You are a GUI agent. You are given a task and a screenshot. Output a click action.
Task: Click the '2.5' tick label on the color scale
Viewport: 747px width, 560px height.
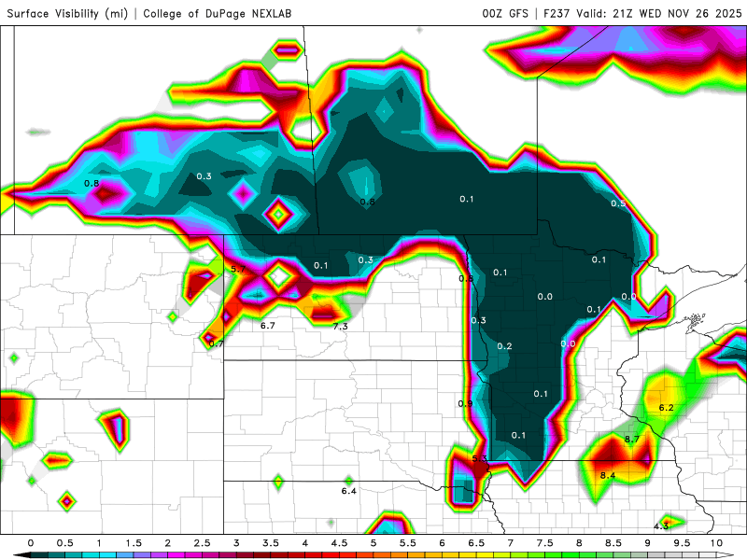point(202,543)
